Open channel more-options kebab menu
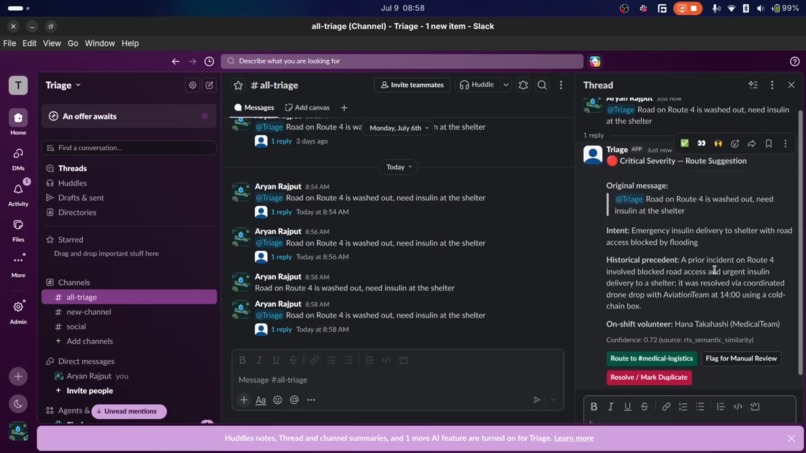The width and height of the screenshot is (806, 453). pos(561,85)
